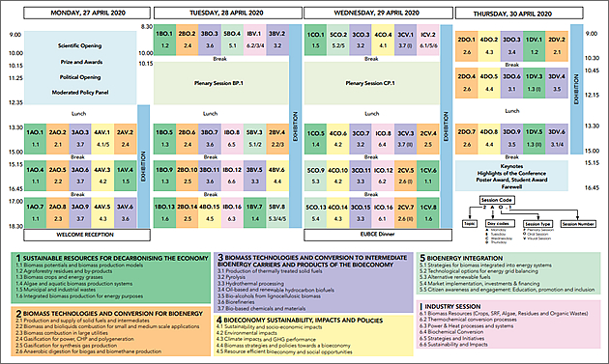
Task: Click the Plenary Session CP.1 block
Action: click(372, 83)
